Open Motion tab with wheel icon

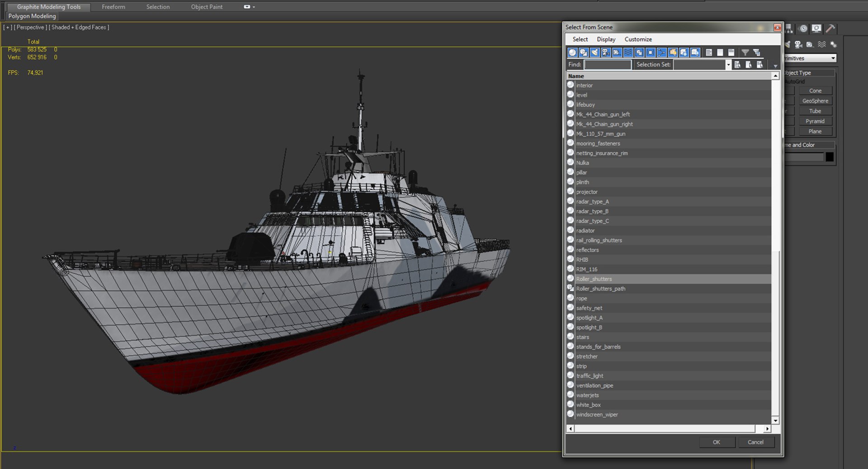tap(803, 28)
